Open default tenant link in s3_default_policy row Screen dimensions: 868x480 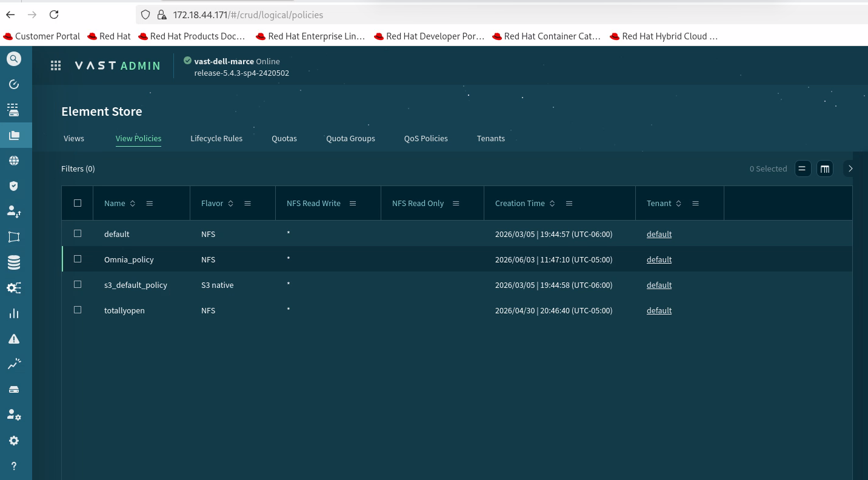coord(659,285)
